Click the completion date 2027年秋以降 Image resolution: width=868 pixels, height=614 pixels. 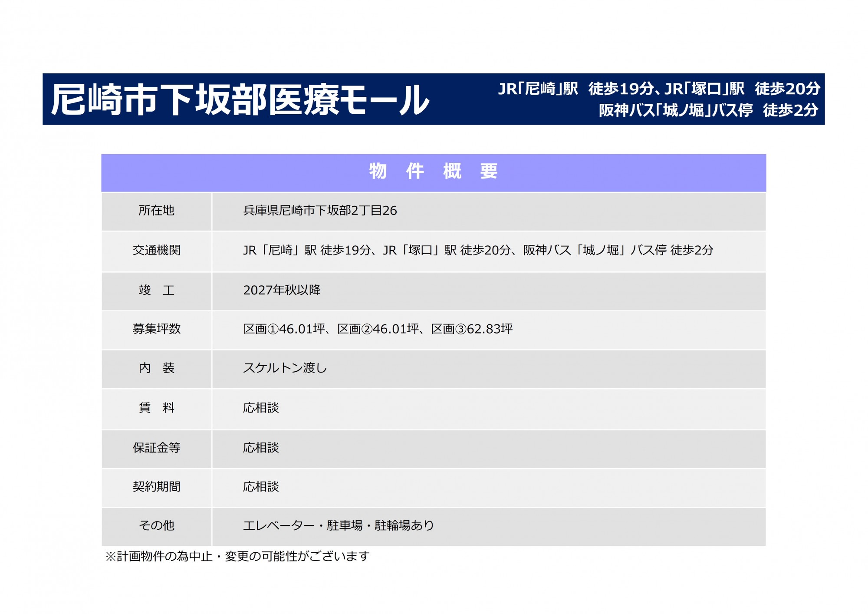pyautogui.click(x=282, y=290)
